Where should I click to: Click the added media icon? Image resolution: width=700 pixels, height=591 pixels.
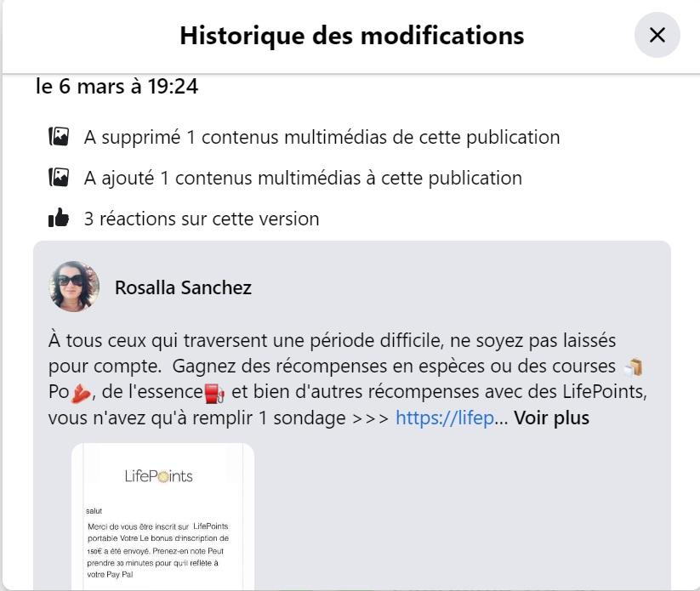click(59, 178)
